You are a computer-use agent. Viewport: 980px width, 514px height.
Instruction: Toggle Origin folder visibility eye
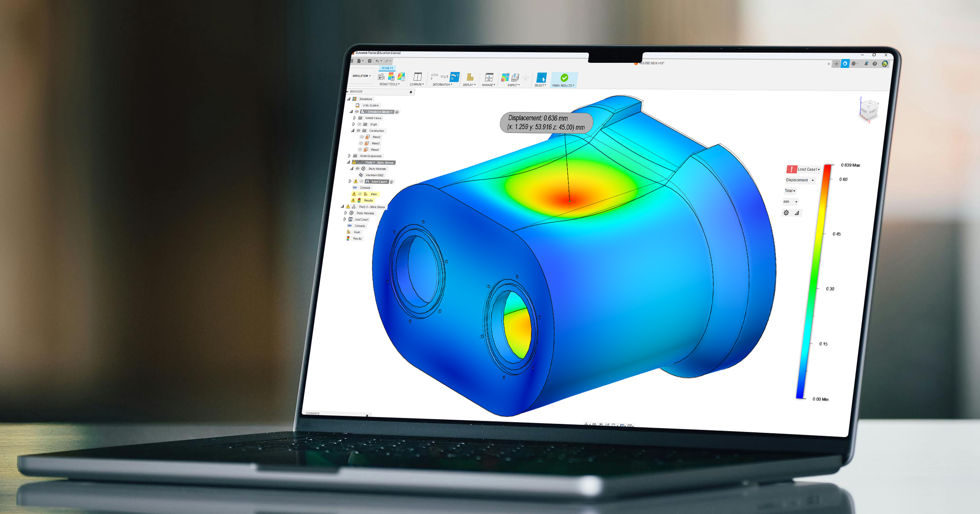359,124
